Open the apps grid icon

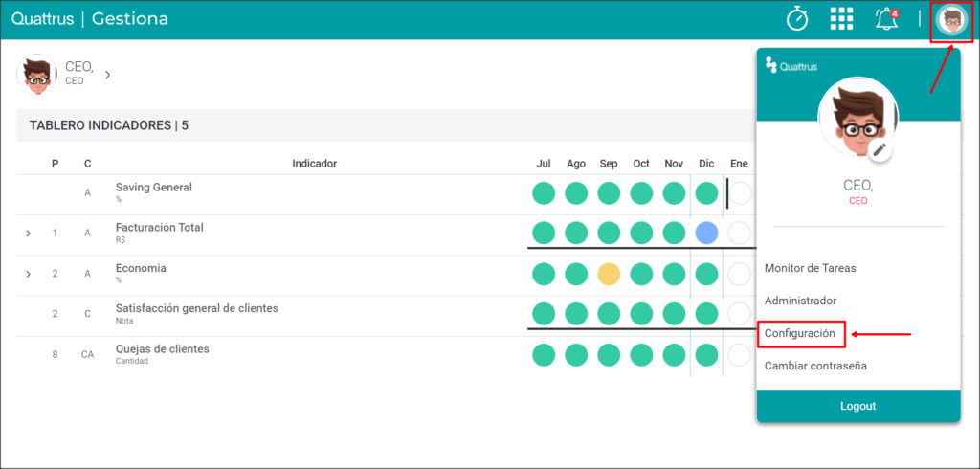[x=841, y=19]
